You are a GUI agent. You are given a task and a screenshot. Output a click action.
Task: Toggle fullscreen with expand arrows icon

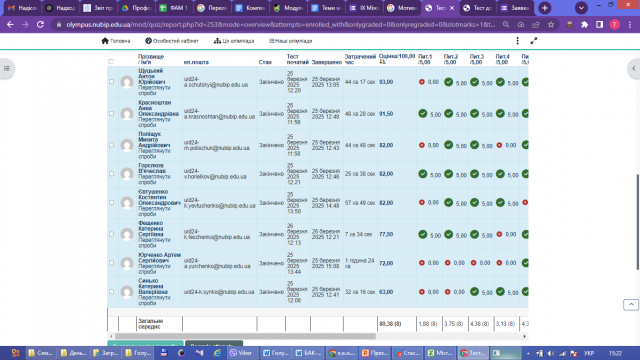click(533, 41)
